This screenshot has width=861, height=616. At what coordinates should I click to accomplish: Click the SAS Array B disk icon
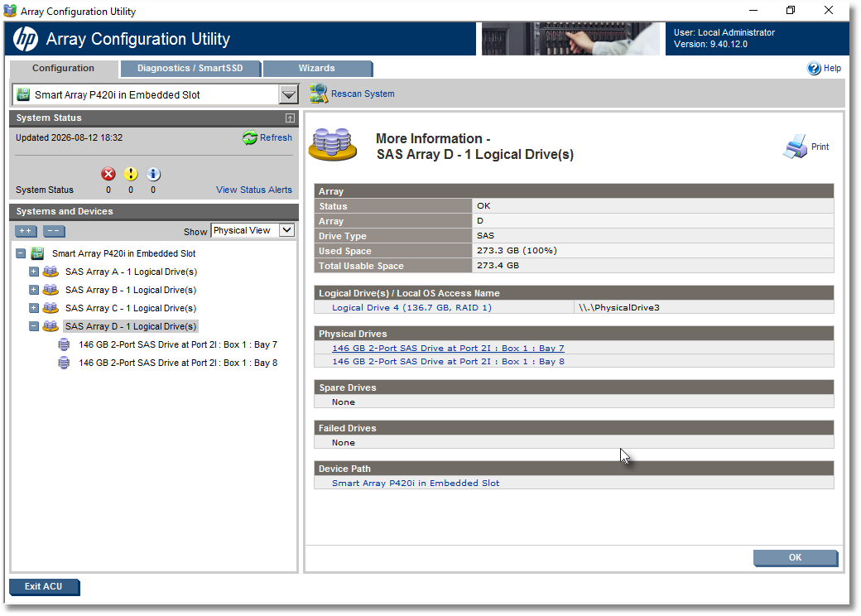51,289
